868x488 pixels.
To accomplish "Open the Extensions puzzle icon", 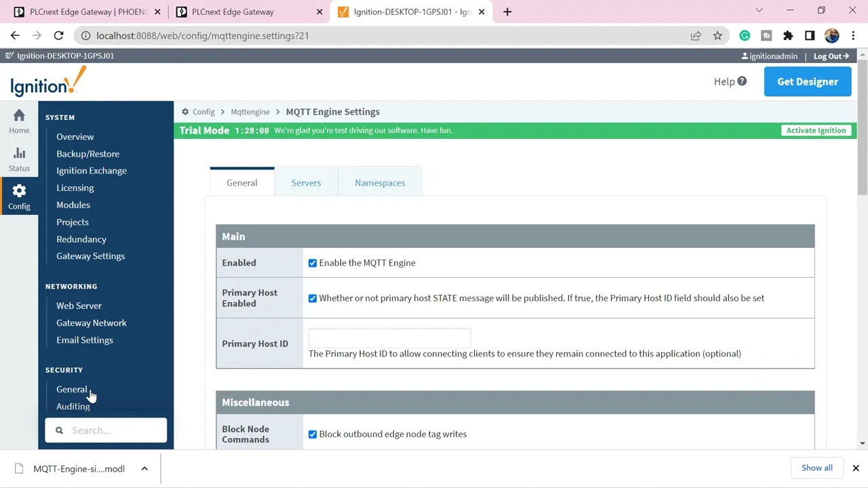I will pyautogui.click(x=788, y=36).
